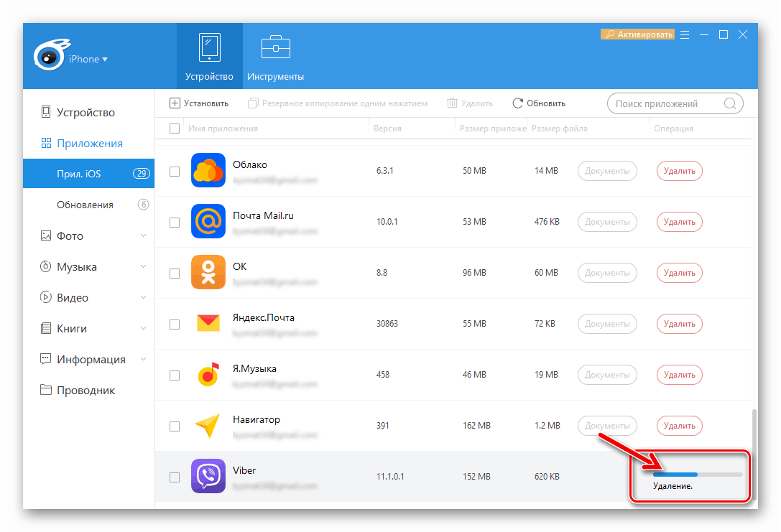Click the Приложения grid icon

(x=46, y=144)
